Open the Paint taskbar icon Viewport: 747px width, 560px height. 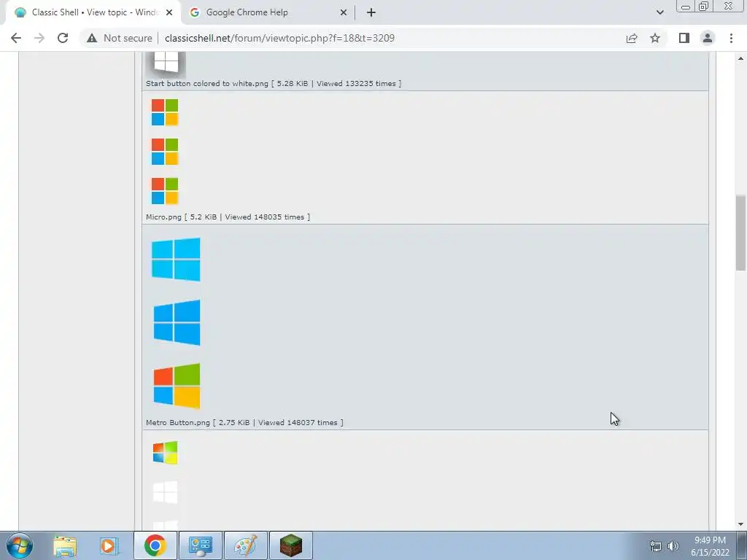(x=246, y=545)
